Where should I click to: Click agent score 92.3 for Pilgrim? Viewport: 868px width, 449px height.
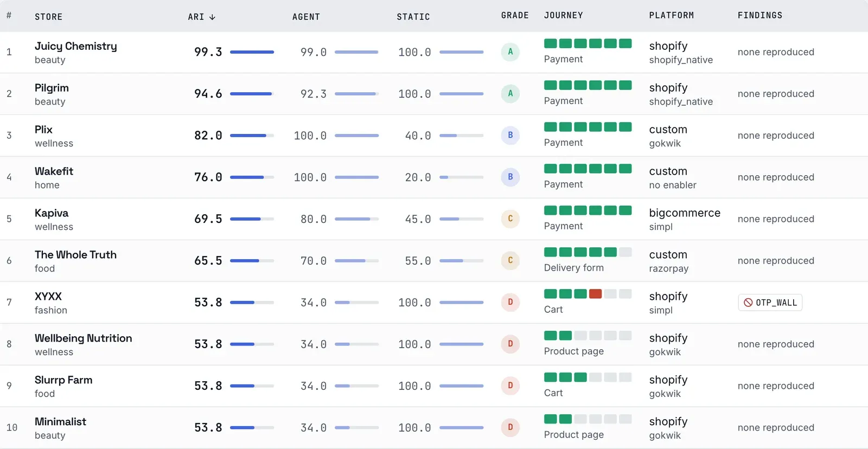(314, 94)
